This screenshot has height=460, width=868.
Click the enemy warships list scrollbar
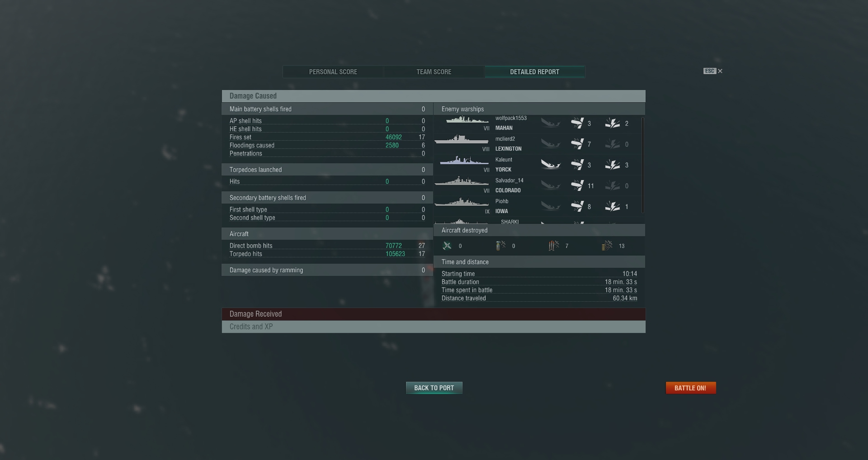coord(643,165)
